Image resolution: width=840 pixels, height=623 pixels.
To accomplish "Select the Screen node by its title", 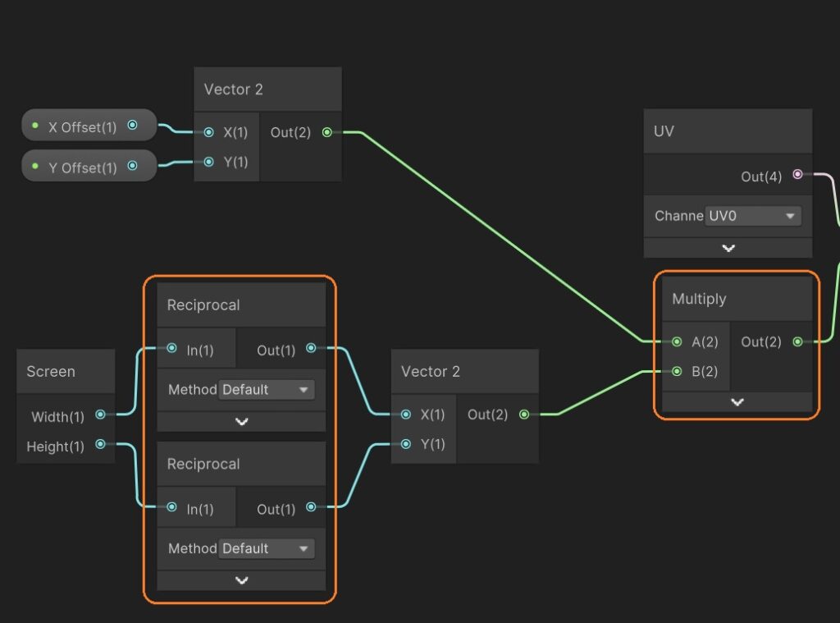I will (51, 372).
